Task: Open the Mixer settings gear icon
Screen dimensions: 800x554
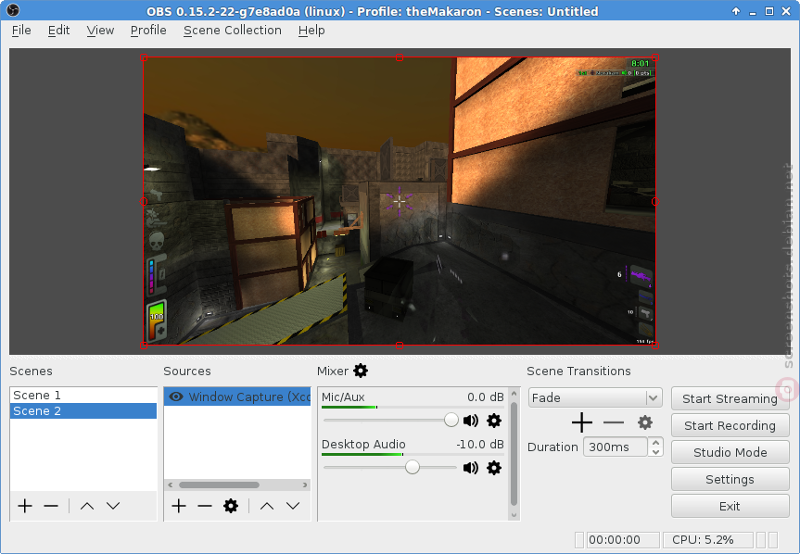Action: pos(361,371)
